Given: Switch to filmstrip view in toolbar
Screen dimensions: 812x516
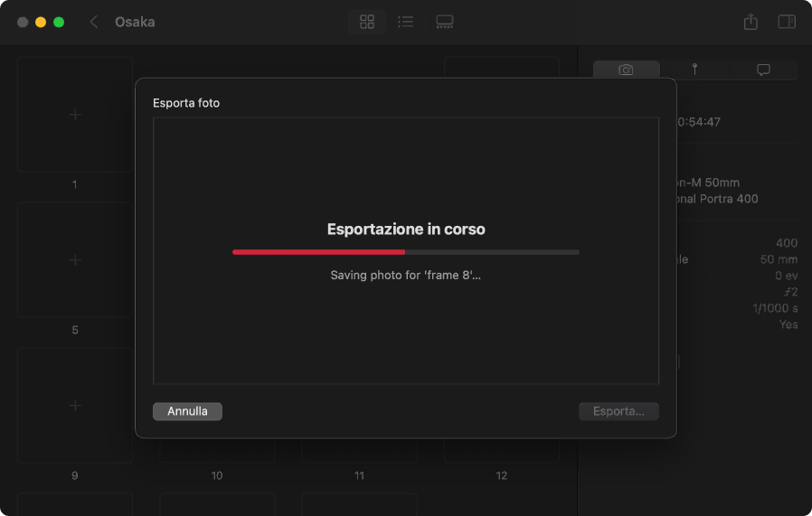Looking at the screenshot, I should pos(445,22).
